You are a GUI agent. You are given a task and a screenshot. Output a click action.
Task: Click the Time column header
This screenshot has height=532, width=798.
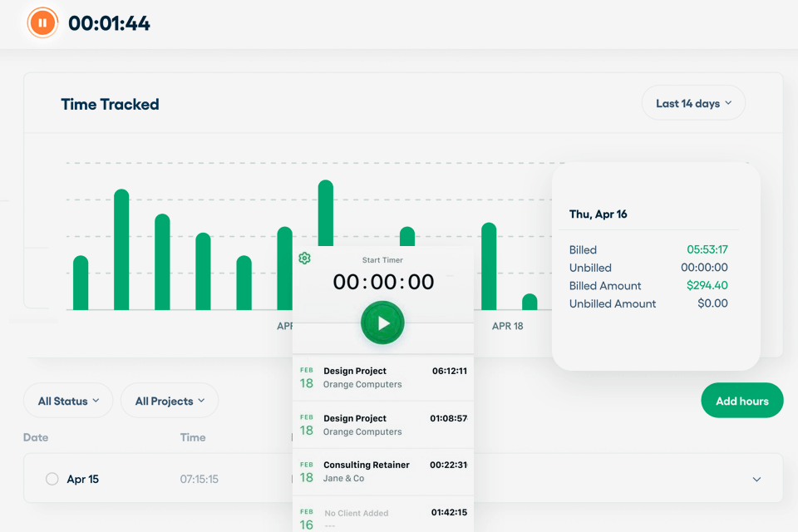click(x=193, y=437)
